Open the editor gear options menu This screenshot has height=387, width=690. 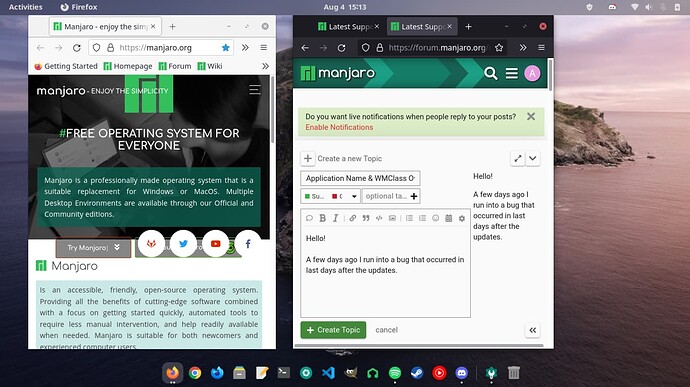[462, 218]
